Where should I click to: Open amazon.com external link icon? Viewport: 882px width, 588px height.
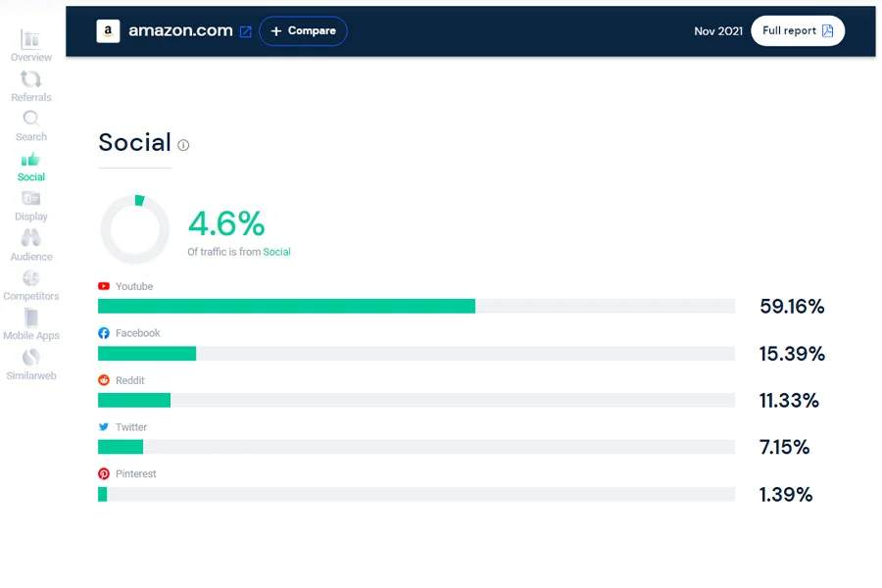[x=245, y=31]
